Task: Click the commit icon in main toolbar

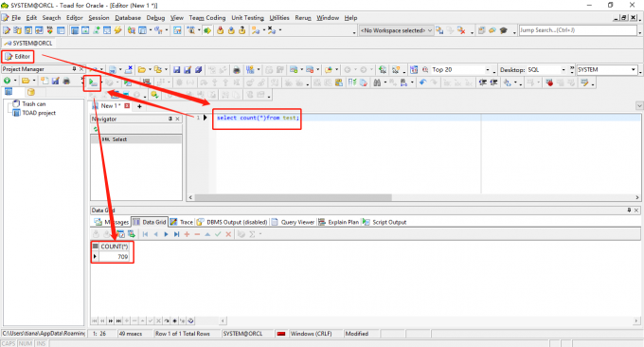Action: coord(221,30)
